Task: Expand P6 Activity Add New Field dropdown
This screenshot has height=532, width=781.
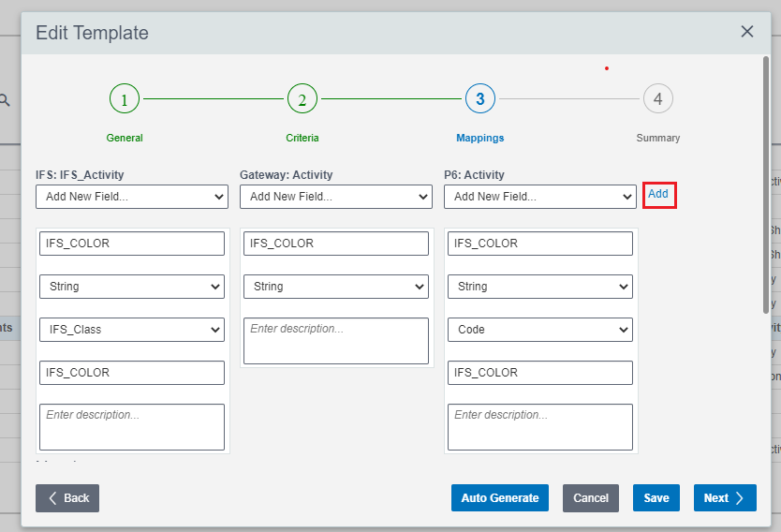Action: click(x=539, y=197)
